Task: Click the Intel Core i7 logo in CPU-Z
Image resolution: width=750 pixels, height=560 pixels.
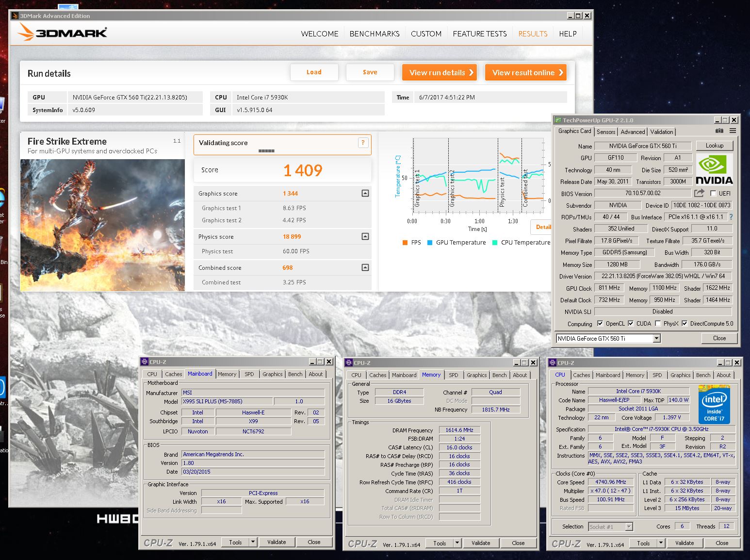Action: (x=714, y=404)
